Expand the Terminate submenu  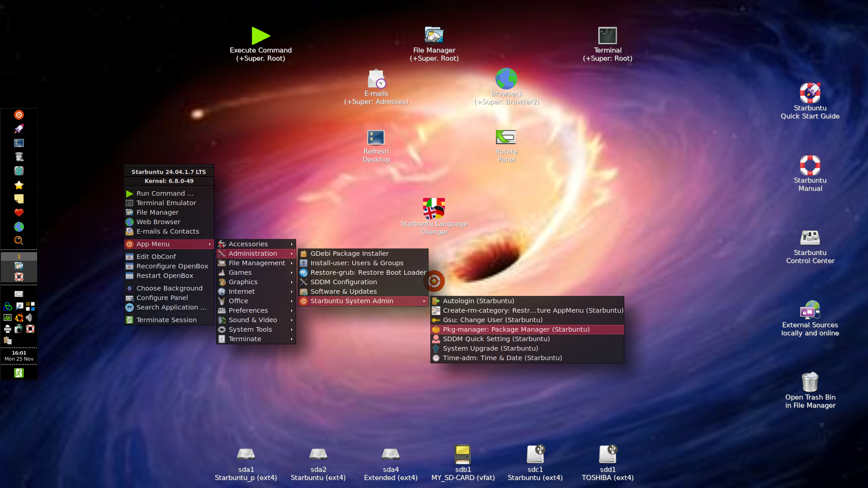coord(256,339)
